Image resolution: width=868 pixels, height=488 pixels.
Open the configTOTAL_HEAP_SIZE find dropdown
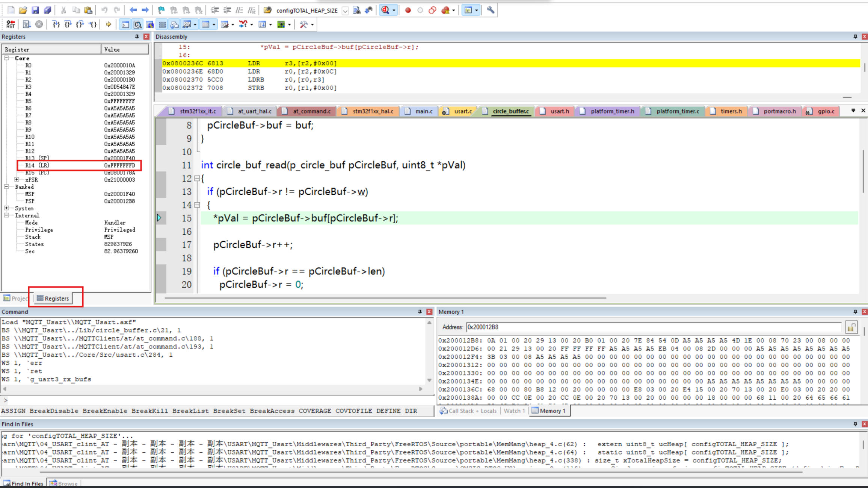[x=345, y=11]
